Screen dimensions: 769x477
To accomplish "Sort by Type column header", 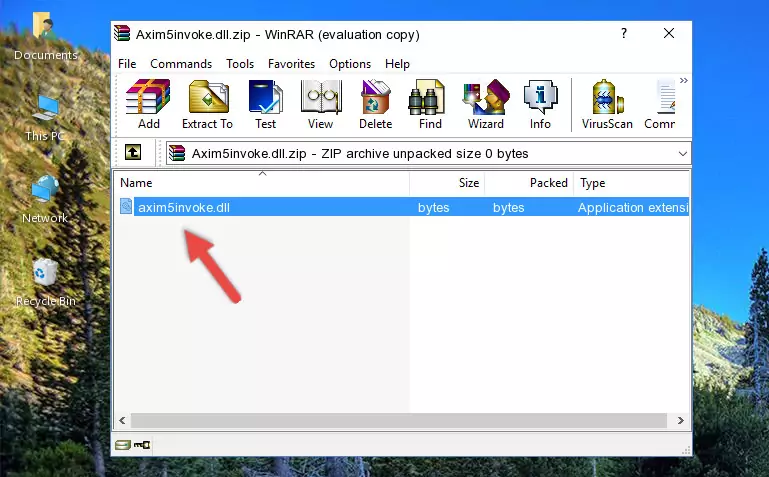I will (x=632, y=183).
